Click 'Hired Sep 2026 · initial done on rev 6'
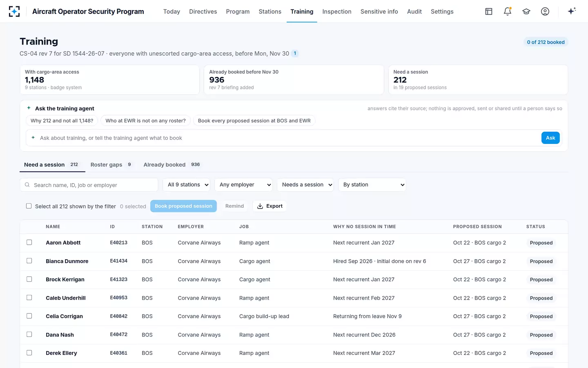The image size is (588, 368). click(x=380, y=261)
